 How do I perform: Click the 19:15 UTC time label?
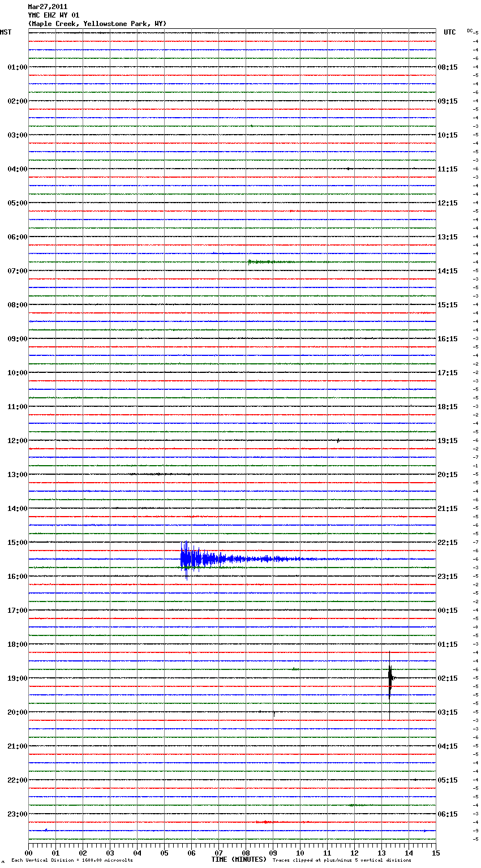pyautogui.click(x=448, y=441)
